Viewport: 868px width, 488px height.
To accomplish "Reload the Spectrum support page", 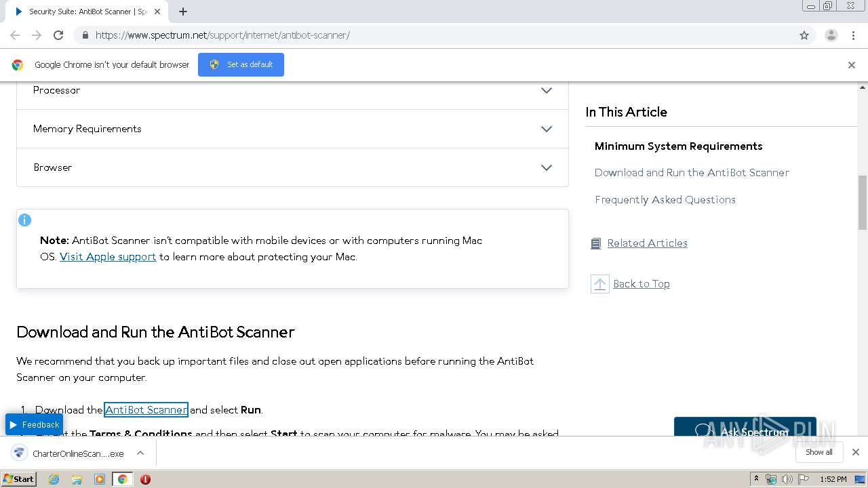I will coord(58,35).
